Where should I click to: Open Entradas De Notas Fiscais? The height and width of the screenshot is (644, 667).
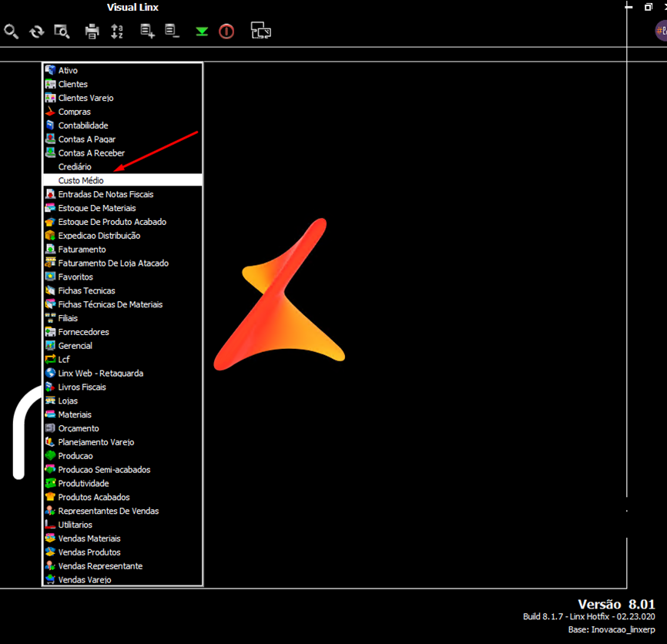pos(122,194)
